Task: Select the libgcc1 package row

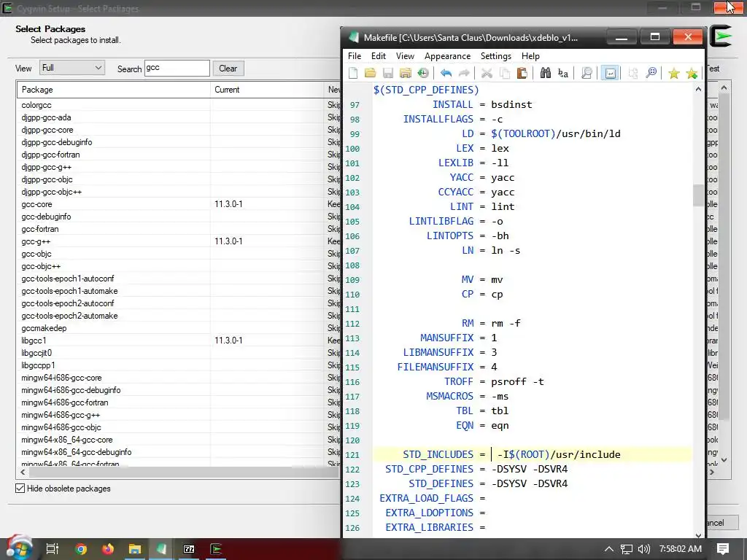Action: pos(179,341)
